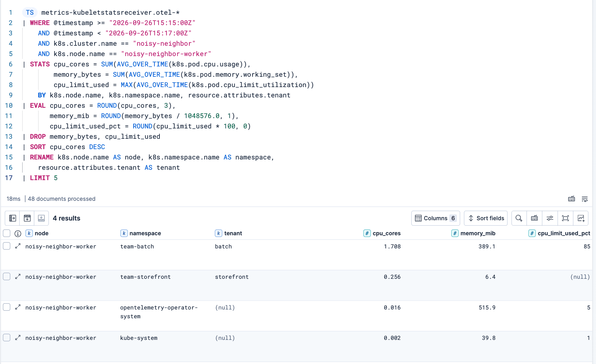This screenshot has width=596, height=364.
Task: Click the "noisy-neighbor-worker" string on query line 5
Action: [166, 54]
